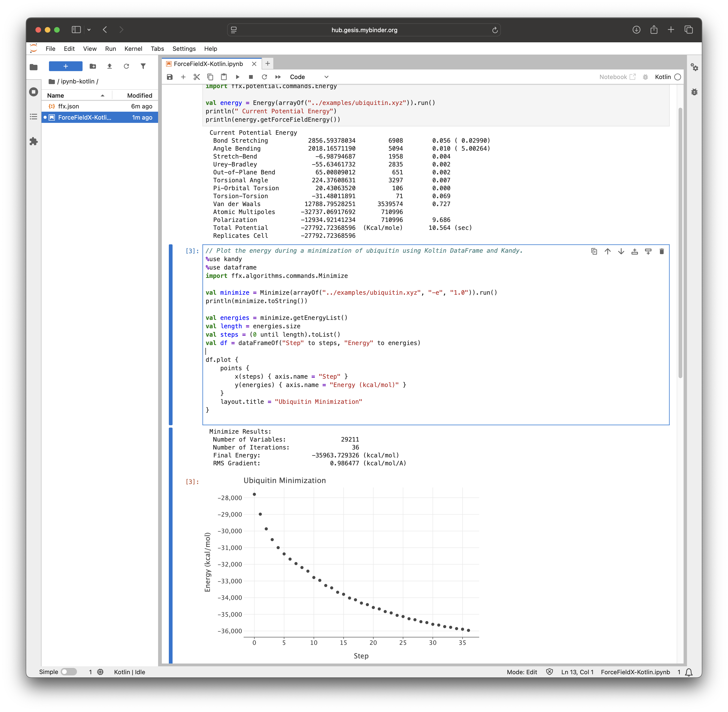Open the debugger panel bug icon

pyautogui.click(x=694, y=92)
